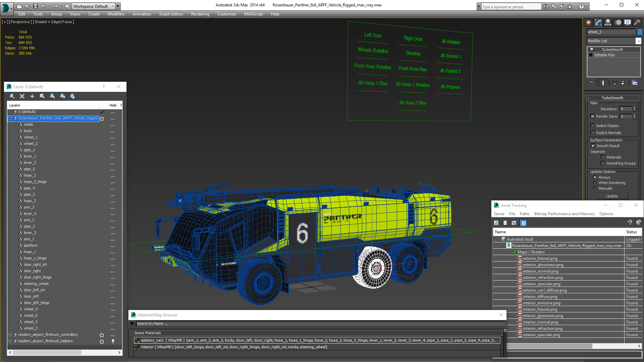Click the Favorites star icon

pos(570,6)
